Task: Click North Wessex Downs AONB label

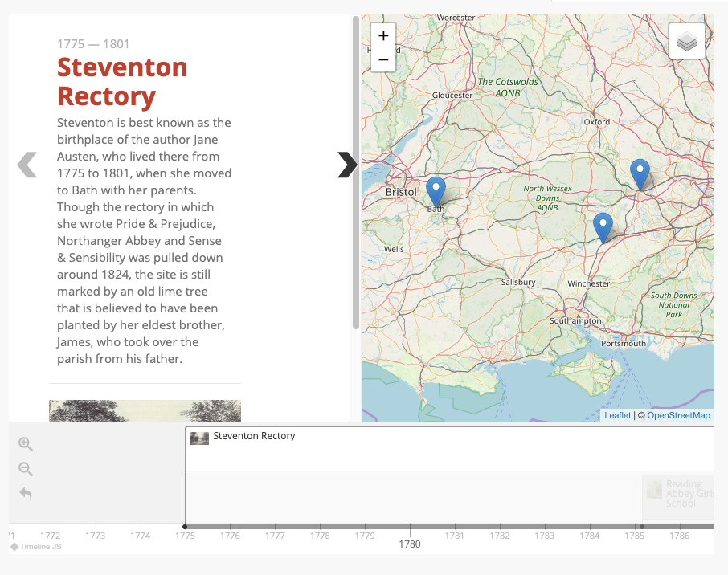Action: click(x=547, y=198)
